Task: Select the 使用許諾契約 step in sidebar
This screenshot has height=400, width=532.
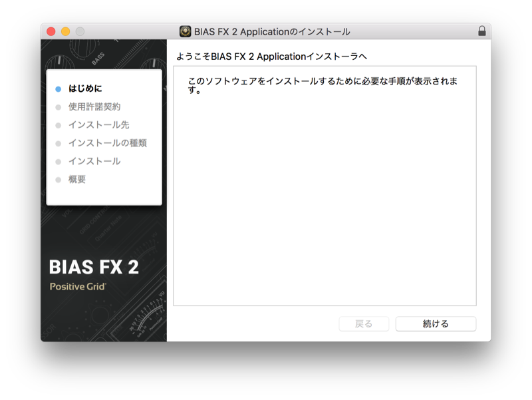Action: 94,106
